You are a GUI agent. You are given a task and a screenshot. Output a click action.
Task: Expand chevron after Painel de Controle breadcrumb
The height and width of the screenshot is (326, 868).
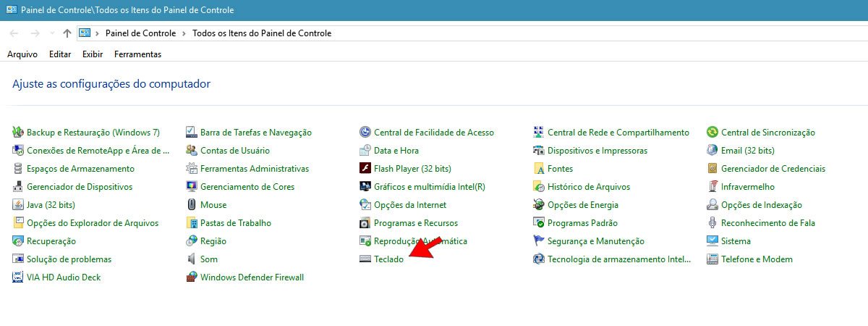[184, 33]
